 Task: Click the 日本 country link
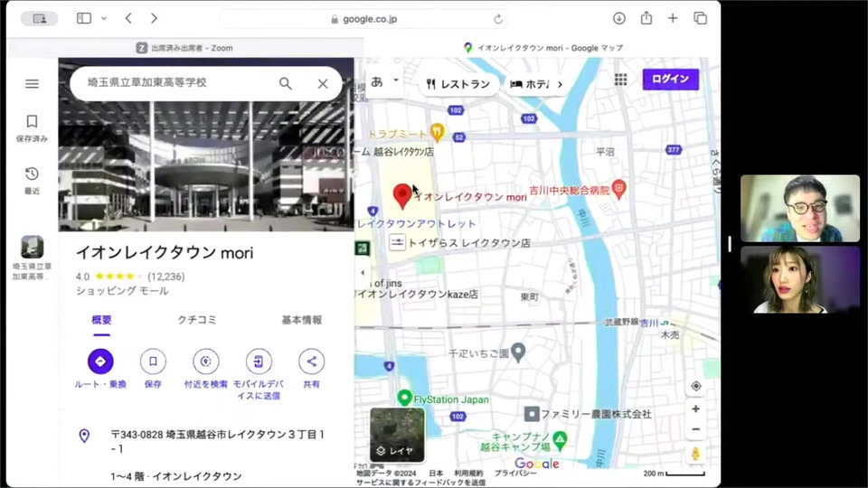pyautogui.click(x=436, y=474)
